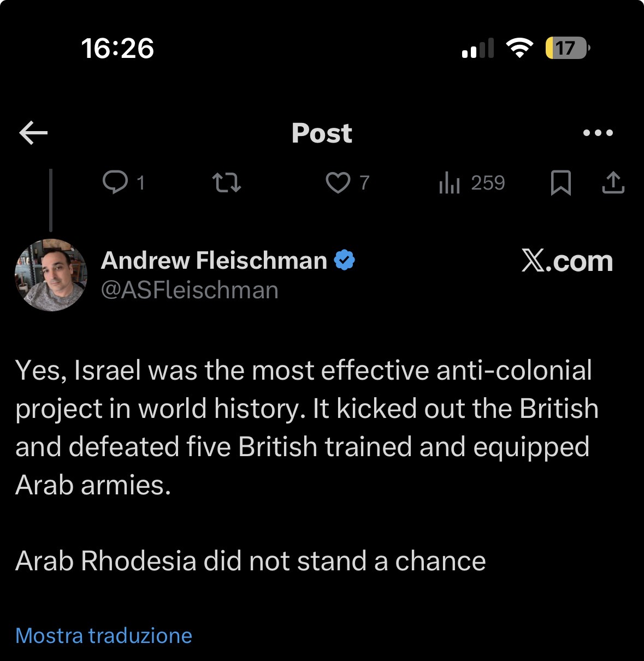Tap the battery indicator in status bar
The image size is (644, 661).
point(568,48)
